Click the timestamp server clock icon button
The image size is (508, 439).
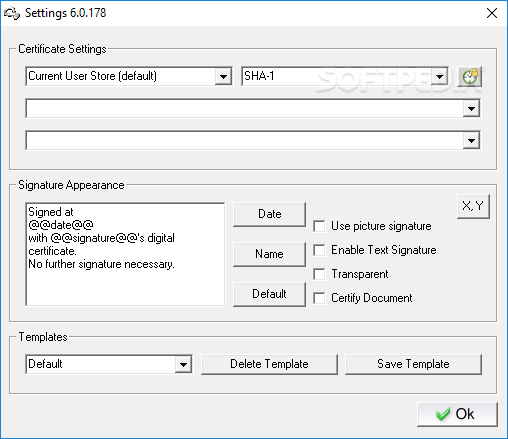469,77
